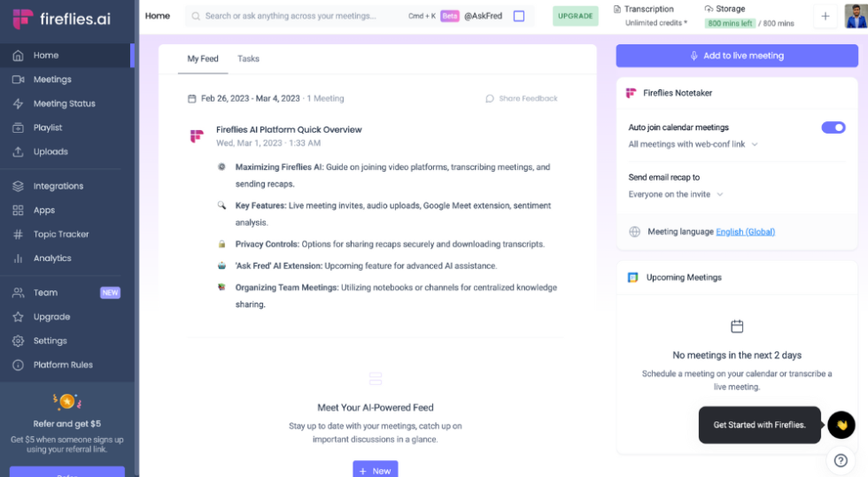Open Analytics bar chart icon
Image resolution: width=868 pixels, height=477 pixels.
(x=18, y=258)
